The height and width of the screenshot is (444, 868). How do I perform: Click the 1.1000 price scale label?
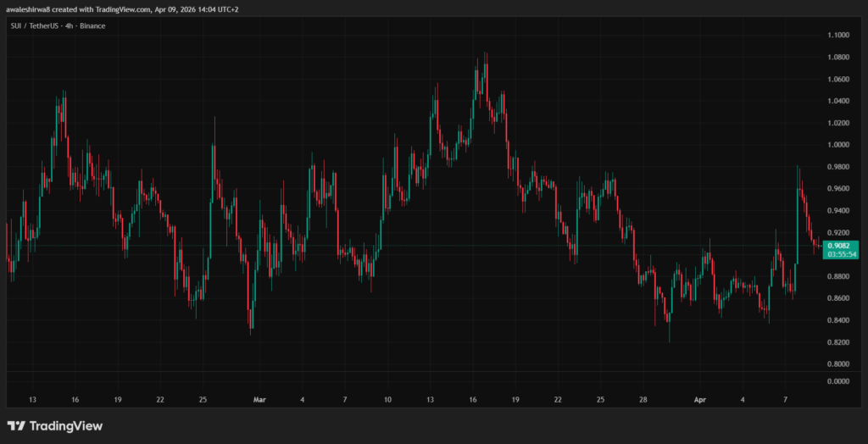pyautogui.click(x=837, y=36)
